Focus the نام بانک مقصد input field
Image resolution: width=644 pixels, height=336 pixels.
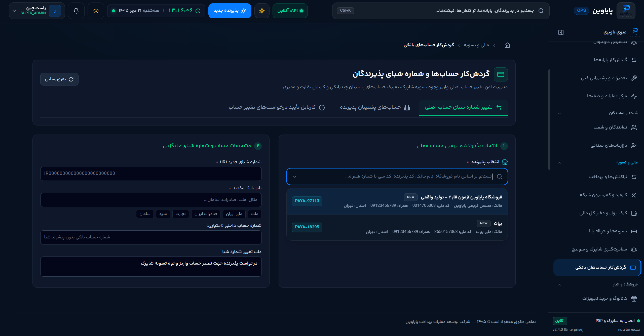click(151, 200)
